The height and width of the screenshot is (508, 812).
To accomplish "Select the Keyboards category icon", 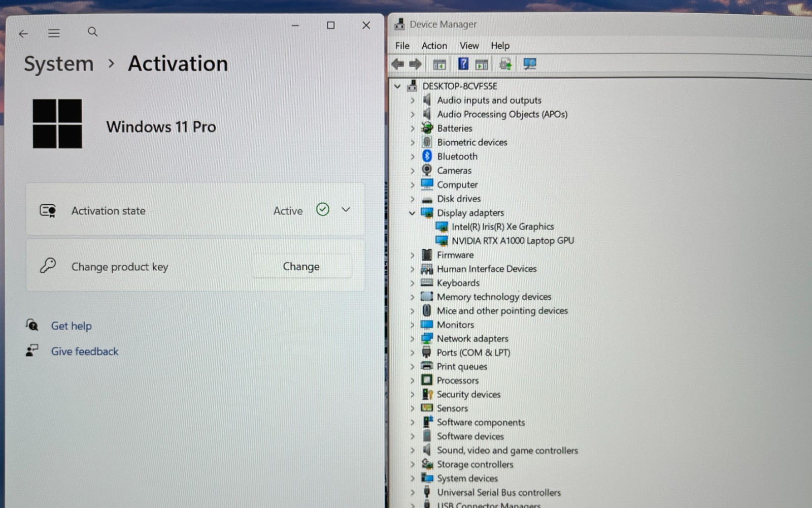I will click(427, 282).
